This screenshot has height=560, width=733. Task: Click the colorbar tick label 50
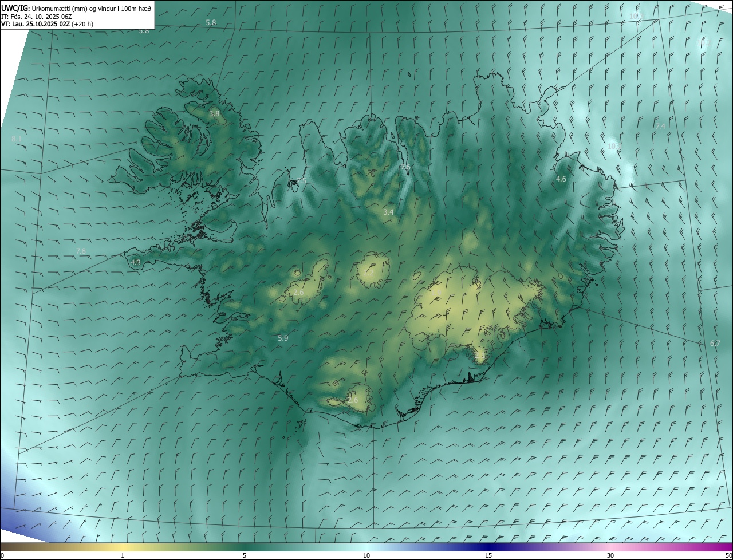click(728, 555)
